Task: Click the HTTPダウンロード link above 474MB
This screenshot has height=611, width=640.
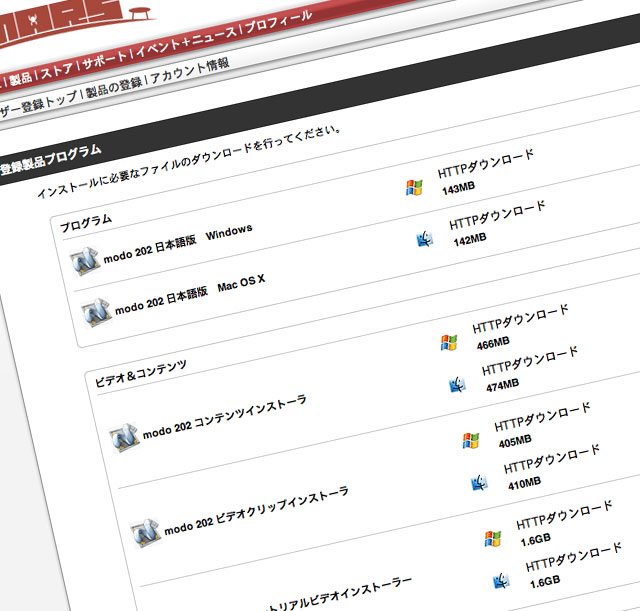Action: [x=530, y=361]
